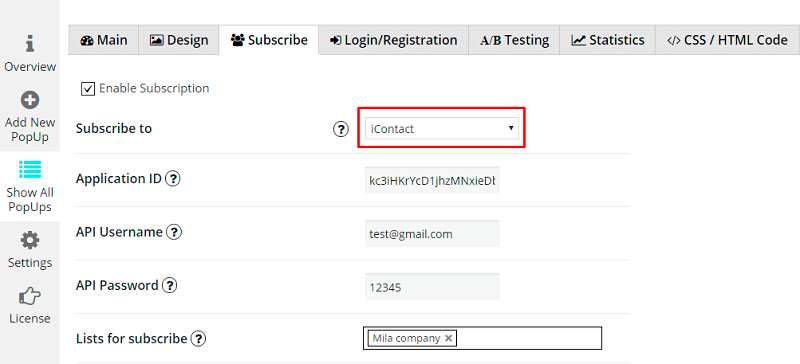The height and width of the screenshot is (364, 800).
Task: Click the Application ID input field
Action: 432,180
